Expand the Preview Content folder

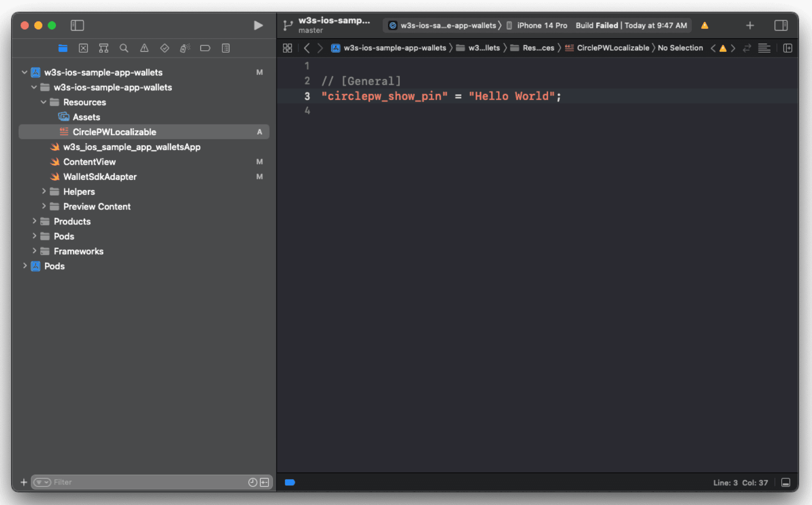[44, 206]
